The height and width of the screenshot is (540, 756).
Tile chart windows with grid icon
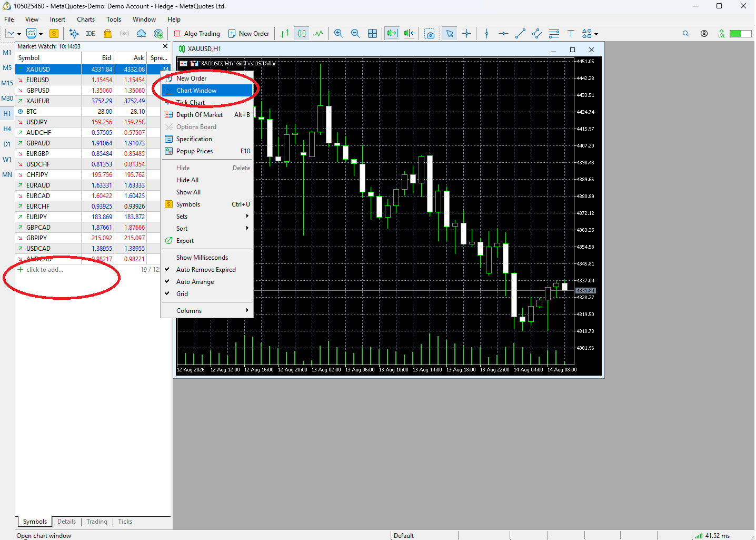coord(372,33)
